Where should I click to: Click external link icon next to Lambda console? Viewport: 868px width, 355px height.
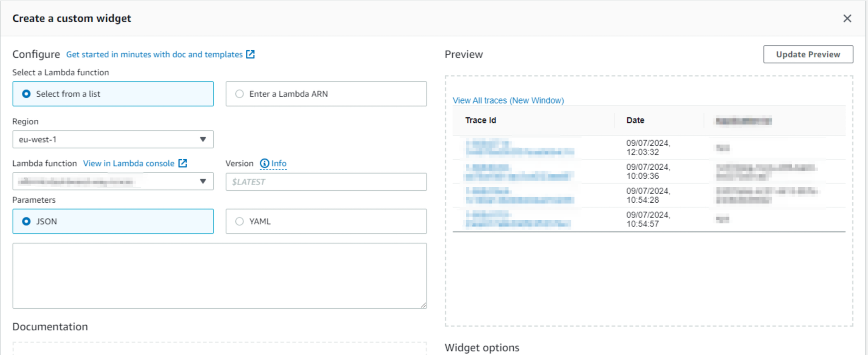(x=183, y=163)
